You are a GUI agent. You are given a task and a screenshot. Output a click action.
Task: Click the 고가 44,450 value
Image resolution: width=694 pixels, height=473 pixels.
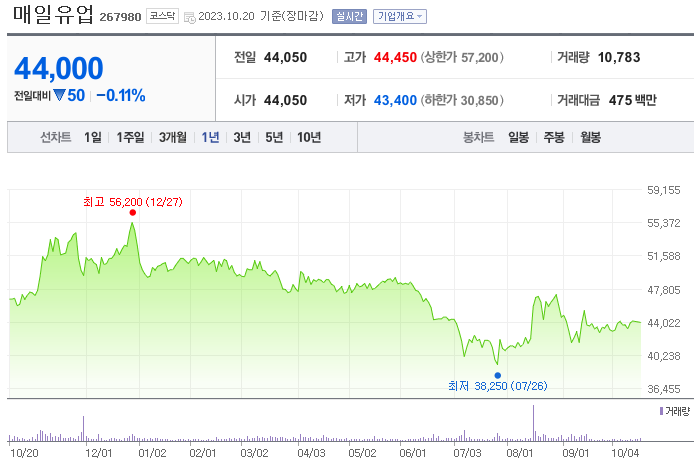[395, 58]
